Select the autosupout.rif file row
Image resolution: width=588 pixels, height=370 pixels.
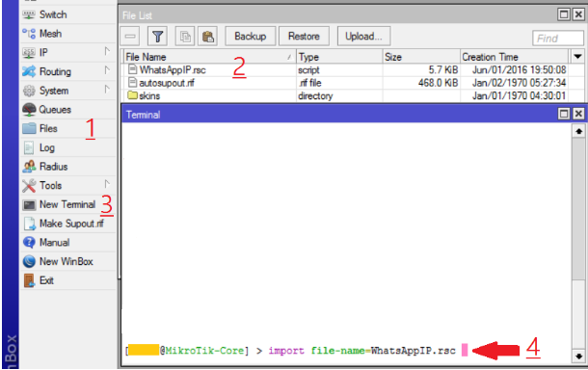click(353, 83)
